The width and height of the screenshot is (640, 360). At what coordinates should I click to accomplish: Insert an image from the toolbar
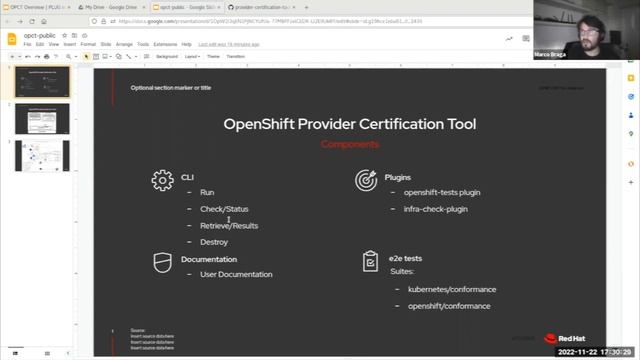point(105,56)
